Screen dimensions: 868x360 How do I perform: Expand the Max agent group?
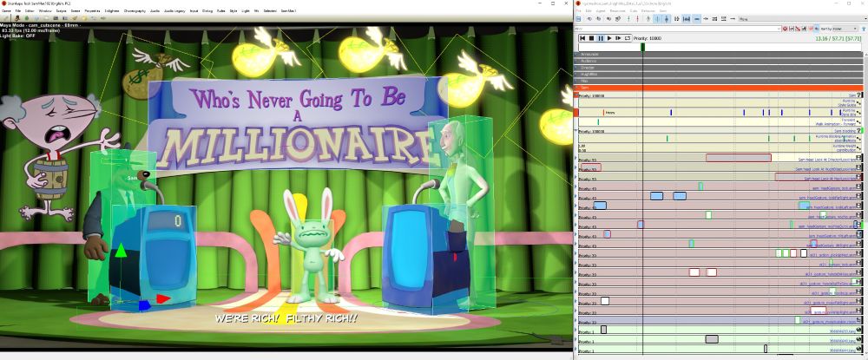click(x=575, y=81)
